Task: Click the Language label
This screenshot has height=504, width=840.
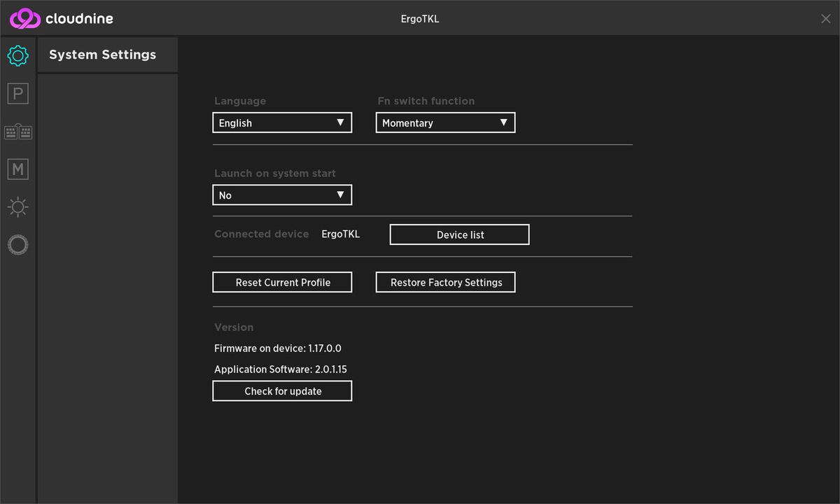Action: click(x=240, y=101)
